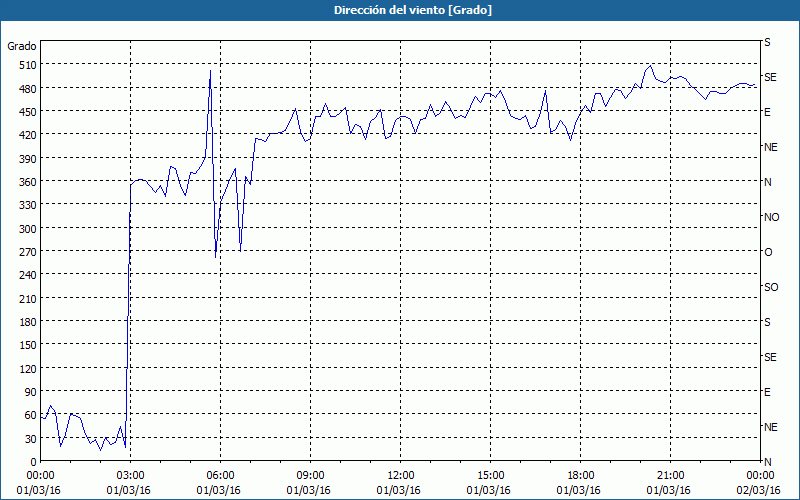The height and width of the screenshot is (500, 800).
Task: Pick the 09:00 time label
Action: (310, 477)
